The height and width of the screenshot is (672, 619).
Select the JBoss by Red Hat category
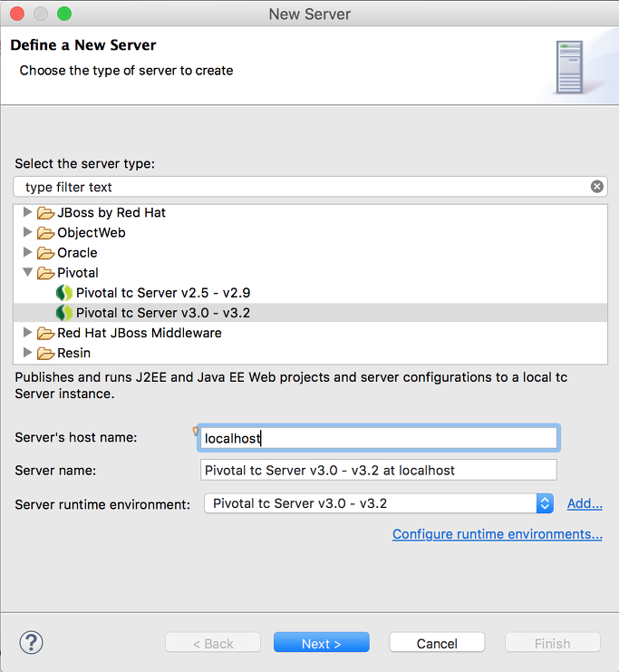pyautogui.click(x=111, y=212)
